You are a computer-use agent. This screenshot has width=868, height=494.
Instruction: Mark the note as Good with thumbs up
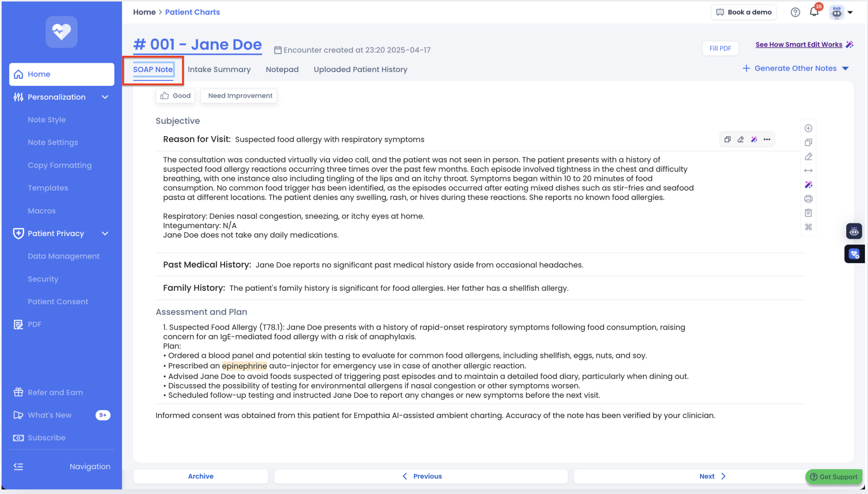click(x=175, y=96)
